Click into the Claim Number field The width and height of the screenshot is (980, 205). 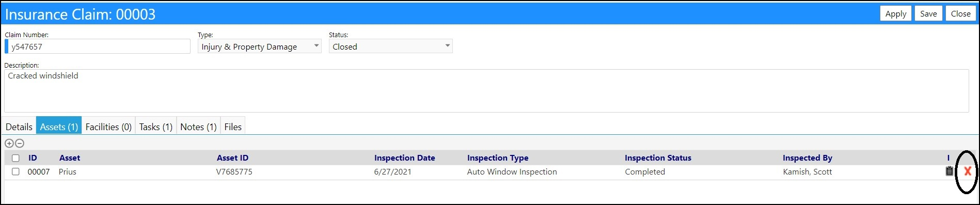[98, 46]
